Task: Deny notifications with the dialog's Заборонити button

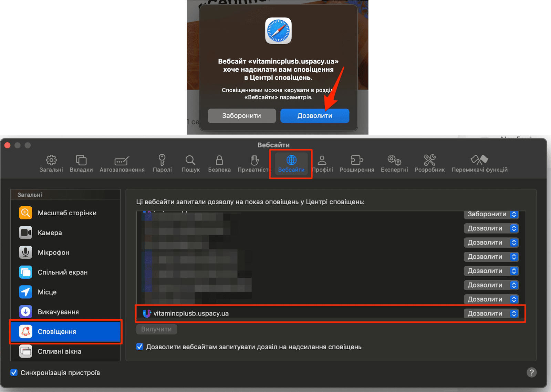Action: click(242, 116)
